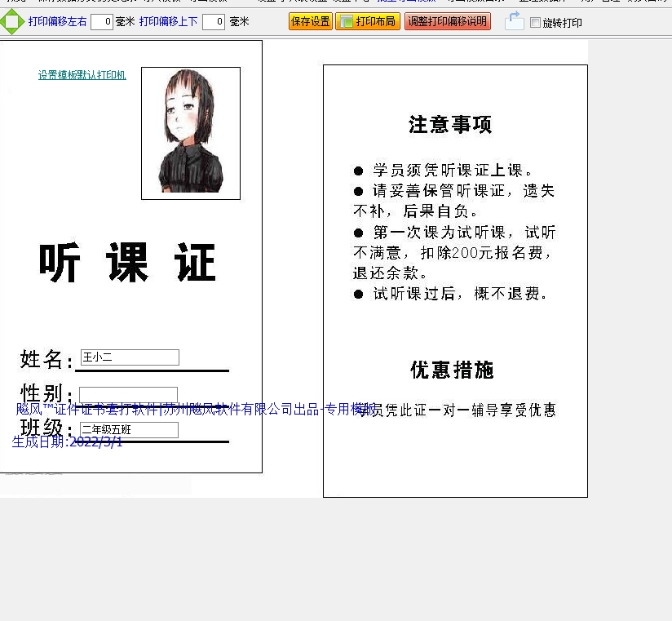Select the 生成日期 2022/3/1 text
Viewport: 672px width, 621px height.
(x=67, y=441)
